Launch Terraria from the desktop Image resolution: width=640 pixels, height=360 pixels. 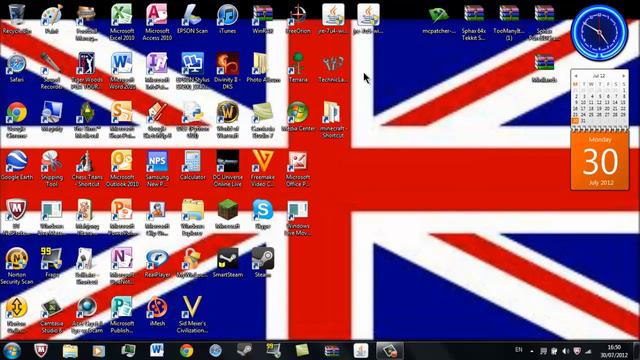pyautogui.click(x=298, y=68)
